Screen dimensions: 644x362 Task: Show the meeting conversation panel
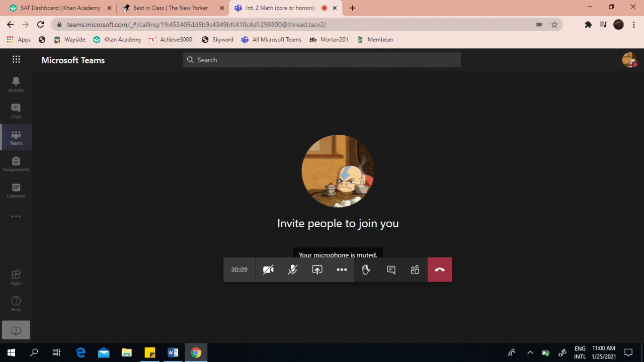(391, 269)
